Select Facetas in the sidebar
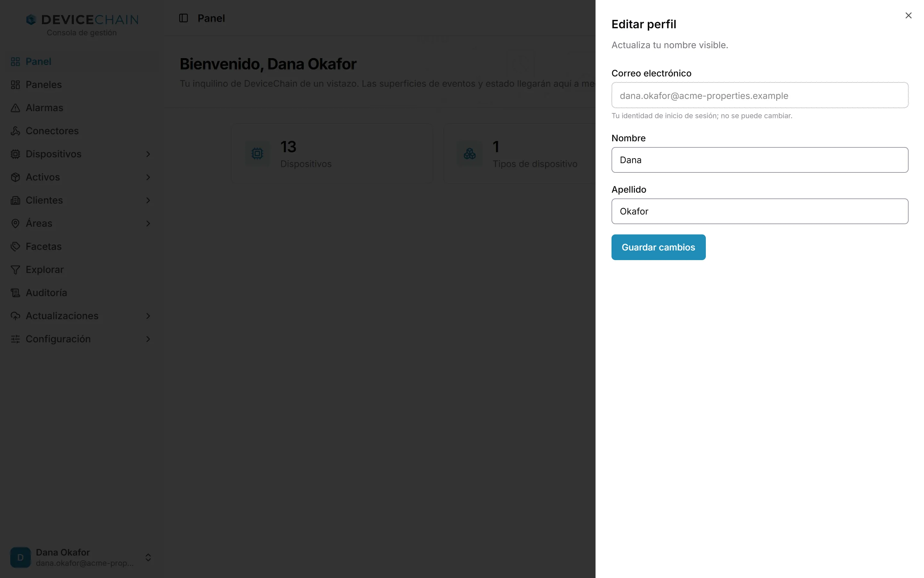This screenshot has height=578, width=924. click(x=81, y=247)
